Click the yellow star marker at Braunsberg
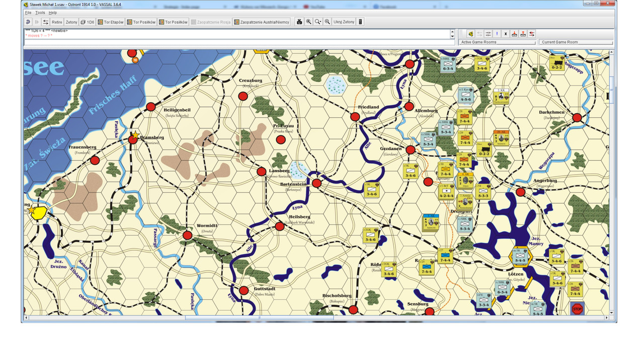Viewport: 644px width, 346px height. click(135, 135)
